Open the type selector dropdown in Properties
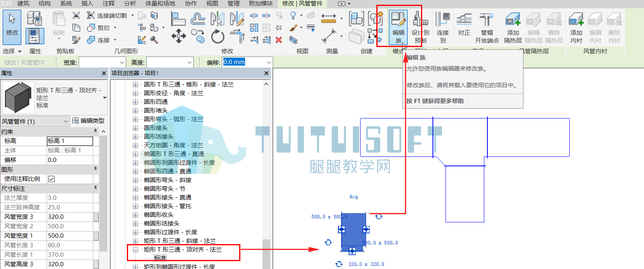Image resolution: width=644 pixels, height=269 pixels. click(x=105, y=98)
